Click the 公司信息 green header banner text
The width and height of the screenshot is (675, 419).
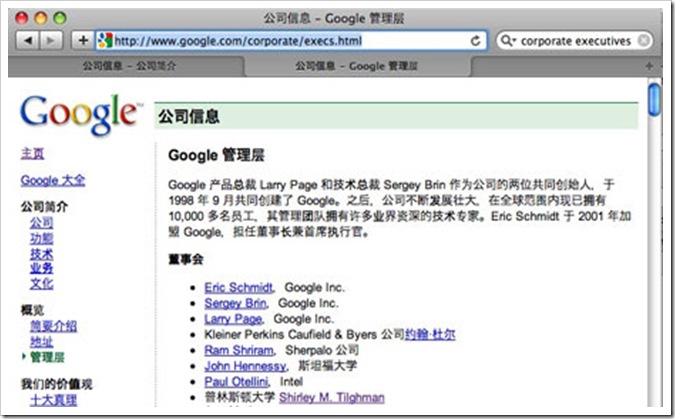click(189, 116)
